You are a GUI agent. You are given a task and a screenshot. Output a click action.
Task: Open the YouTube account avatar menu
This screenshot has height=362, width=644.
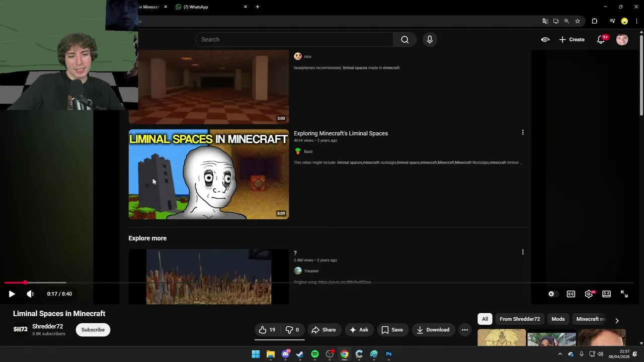pos(622,40)
